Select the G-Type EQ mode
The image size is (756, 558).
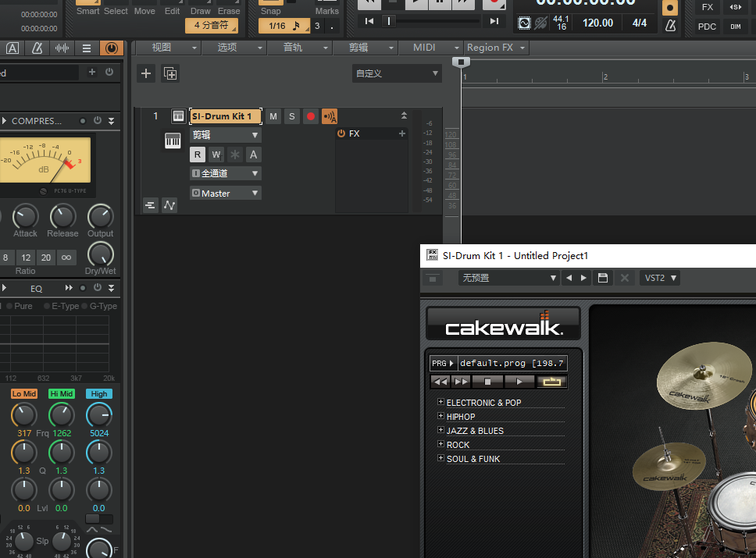point(99,306)
